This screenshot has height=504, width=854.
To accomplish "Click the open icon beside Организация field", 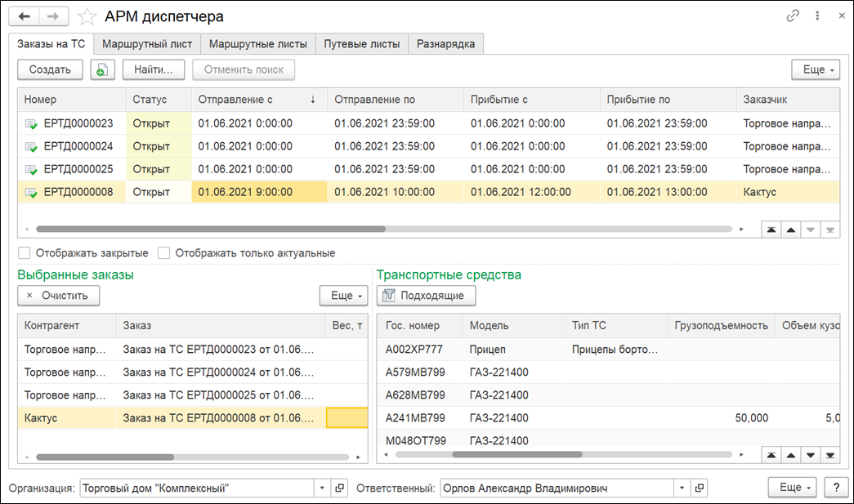I will point(340,488).
